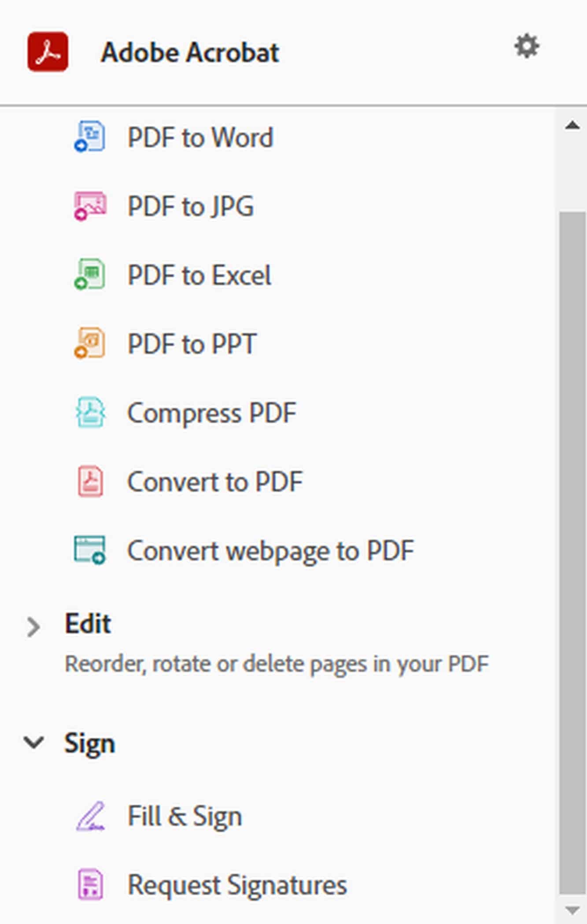587x924 pixels.
Task: Click the PDF to Word icon
Action: click(x=90, y=137)
